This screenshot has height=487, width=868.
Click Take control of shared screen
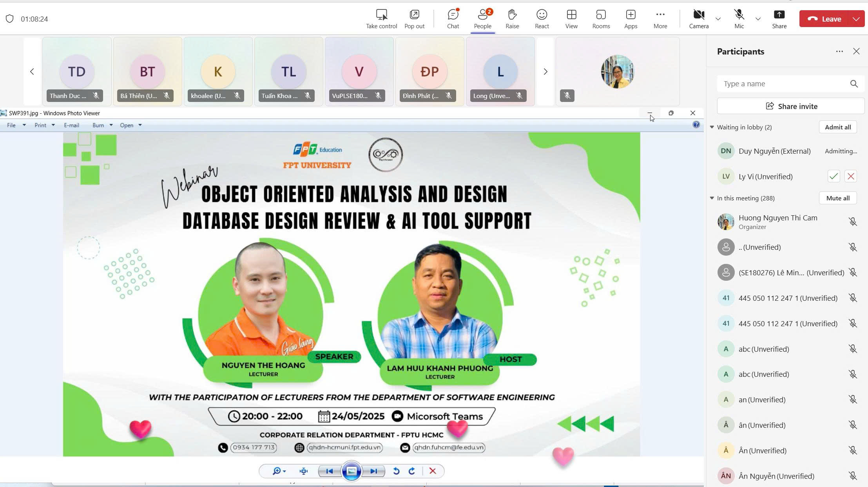point(381,18)
